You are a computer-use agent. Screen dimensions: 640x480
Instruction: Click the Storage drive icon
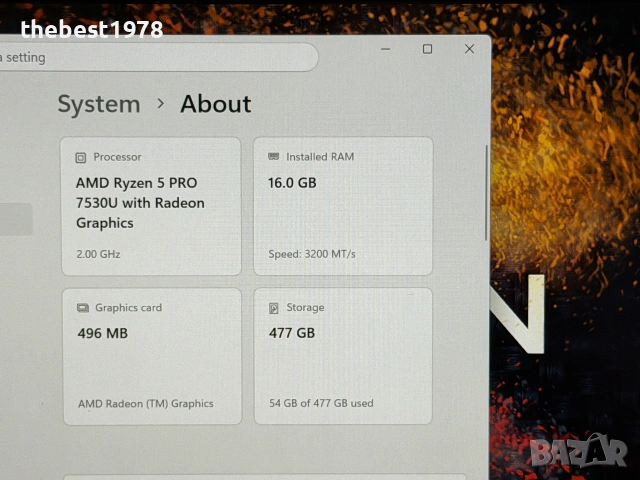click(x=273, y=308)
